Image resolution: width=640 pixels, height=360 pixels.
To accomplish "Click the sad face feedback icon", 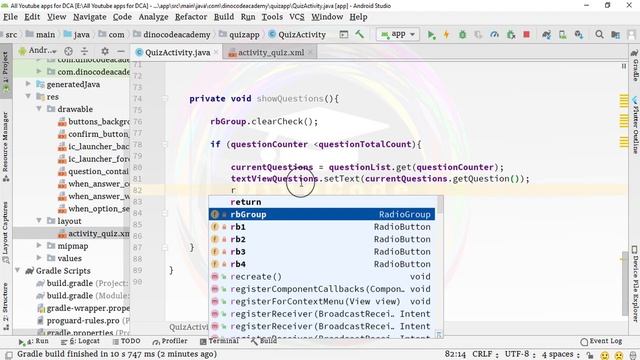I will (619, 356).
